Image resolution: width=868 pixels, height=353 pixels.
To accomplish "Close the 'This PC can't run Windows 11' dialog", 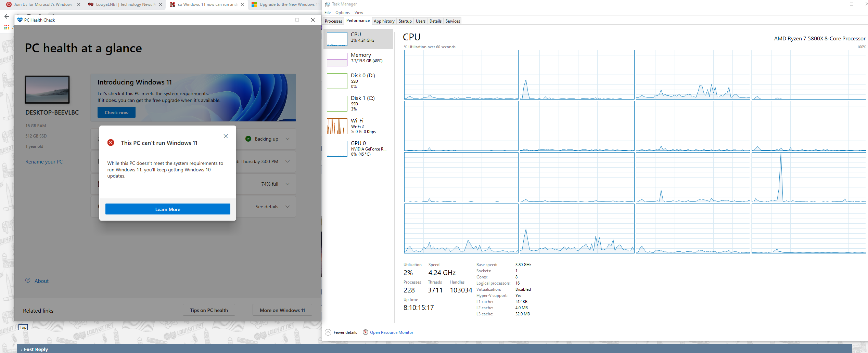I will [226, 136].
